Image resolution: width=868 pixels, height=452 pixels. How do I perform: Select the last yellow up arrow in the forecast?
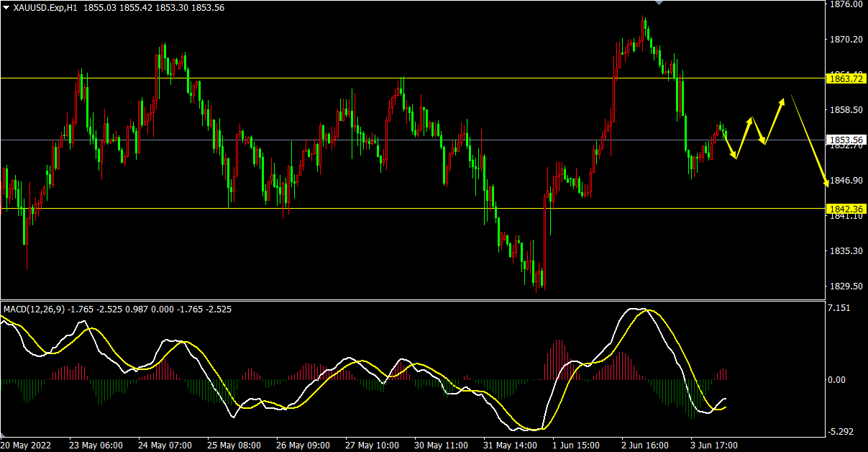[774, 121]
